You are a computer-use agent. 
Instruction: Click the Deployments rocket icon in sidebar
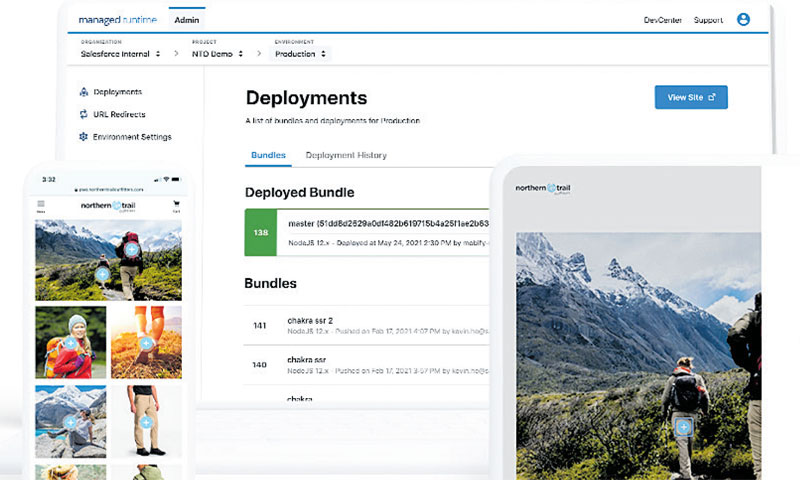click(84, 92)
